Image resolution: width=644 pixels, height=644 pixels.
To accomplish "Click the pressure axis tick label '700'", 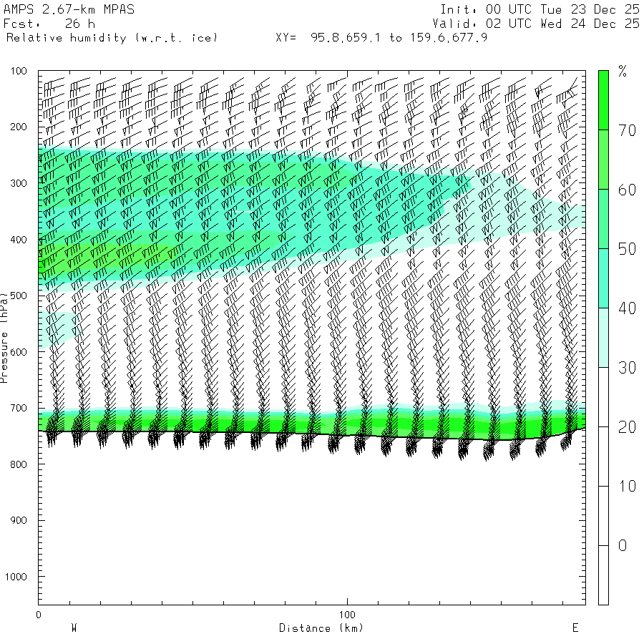I will coord(19,409).
